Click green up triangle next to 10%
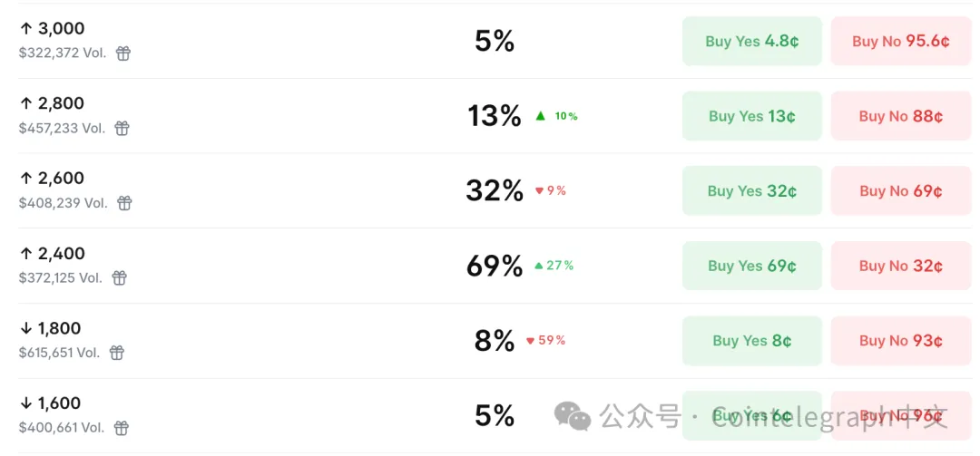Image resolution: width=980 pixels, height=456 pixels. pos(541,116)
